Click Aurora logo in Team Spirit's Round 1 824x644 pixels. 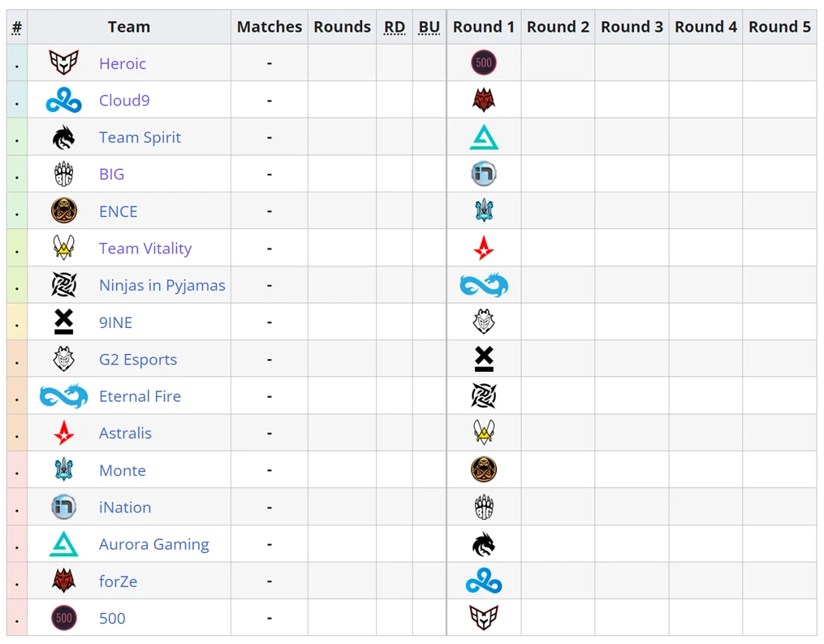pyautogui.click(x=484, y=137)
